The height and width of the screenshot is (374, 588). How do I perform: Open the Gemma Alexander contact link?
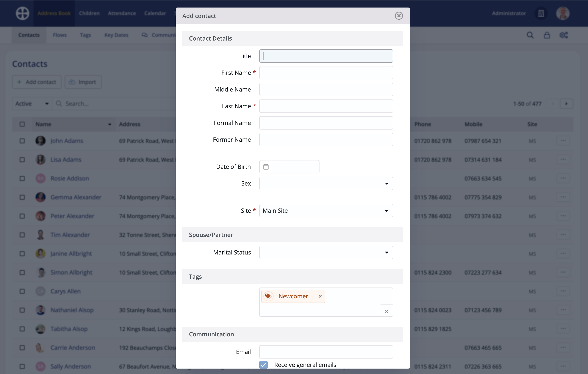pyautogui.click(x=76, y=197)
